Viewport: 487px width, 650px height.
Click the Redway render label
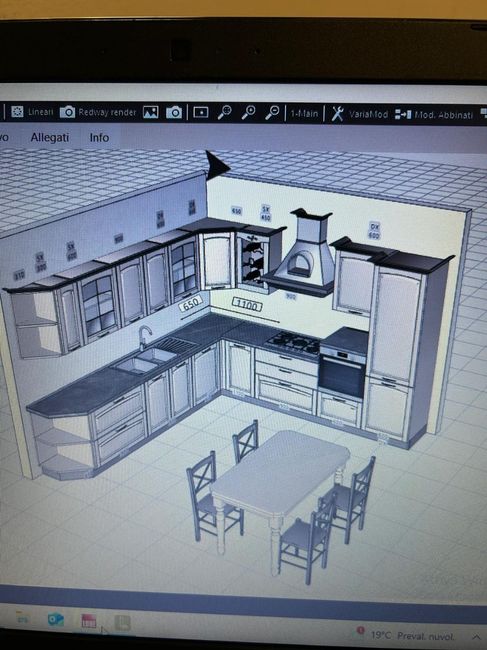pyautogui.click(x=107, y=112)
